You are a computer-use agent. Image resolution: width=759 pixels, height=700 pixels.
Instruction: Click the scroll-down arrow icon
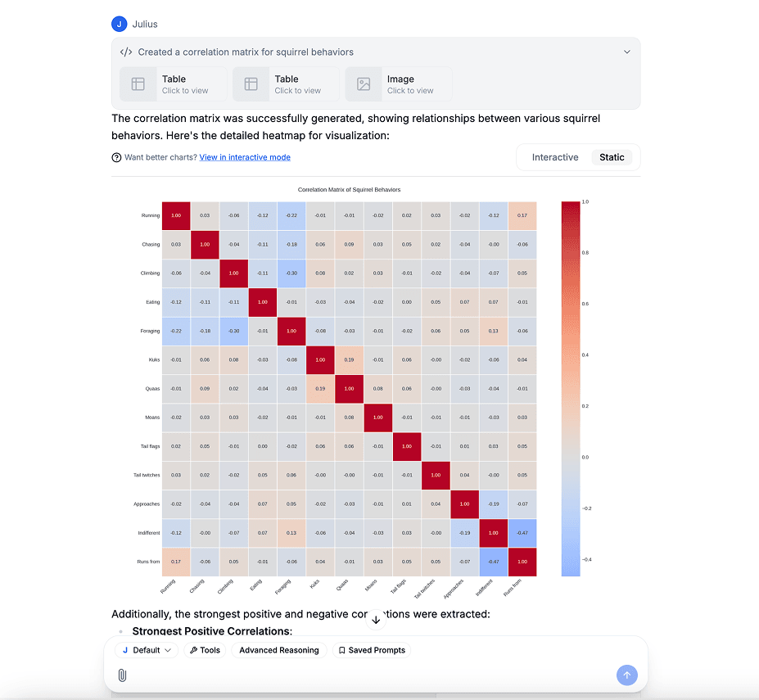[x=376, y=620]
